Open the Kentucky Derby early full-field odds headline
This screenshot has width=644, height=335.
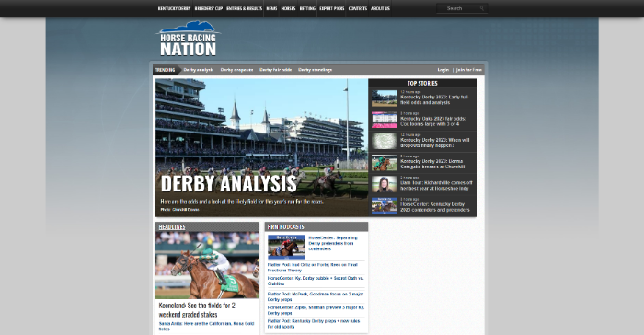point(434,100)
